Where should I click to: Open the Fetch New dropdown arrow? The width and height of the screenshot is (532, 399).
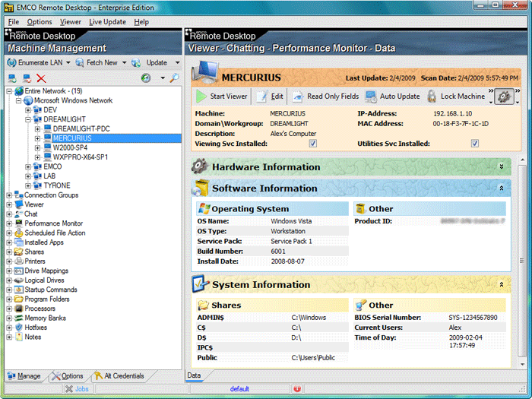pyautogui.click(x=124, y=63)
